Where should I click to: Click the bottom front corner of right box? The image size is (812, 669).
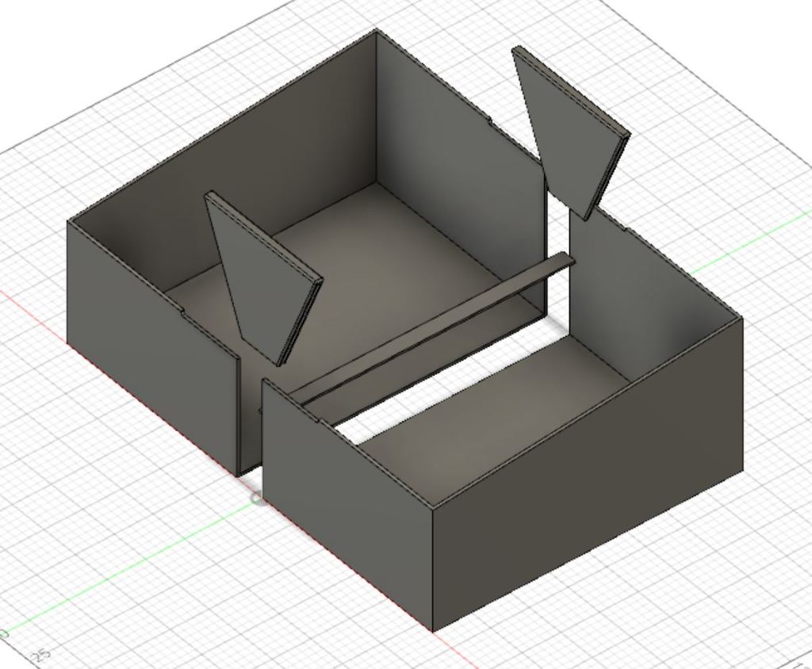433,630
